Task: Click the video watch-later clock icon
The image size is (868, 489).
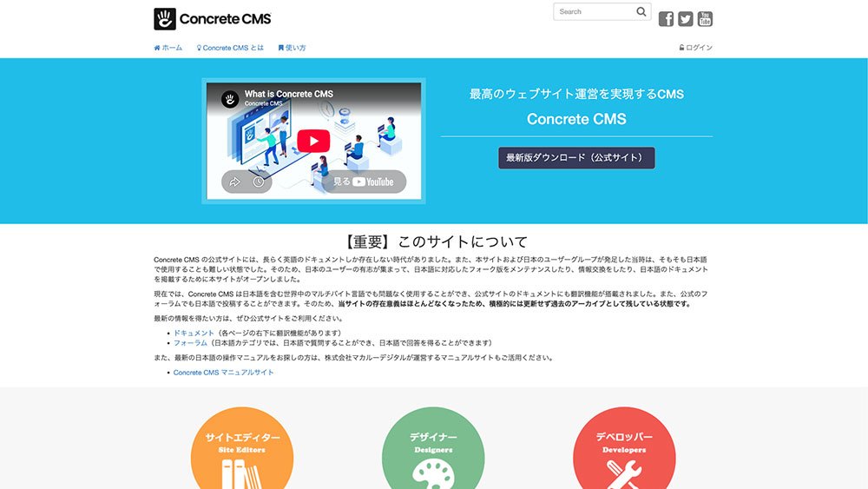Action: tap(259, 182)
